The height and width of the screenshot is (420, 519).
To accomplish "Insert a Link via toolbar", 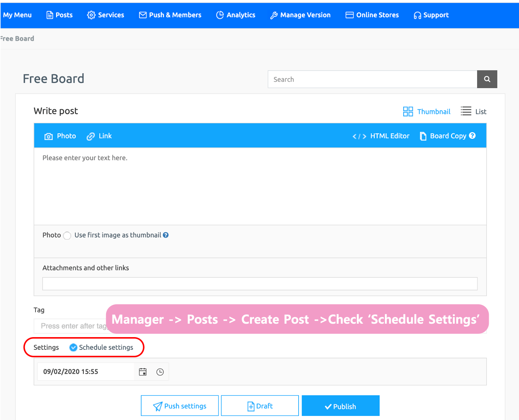I will point(99,136).
